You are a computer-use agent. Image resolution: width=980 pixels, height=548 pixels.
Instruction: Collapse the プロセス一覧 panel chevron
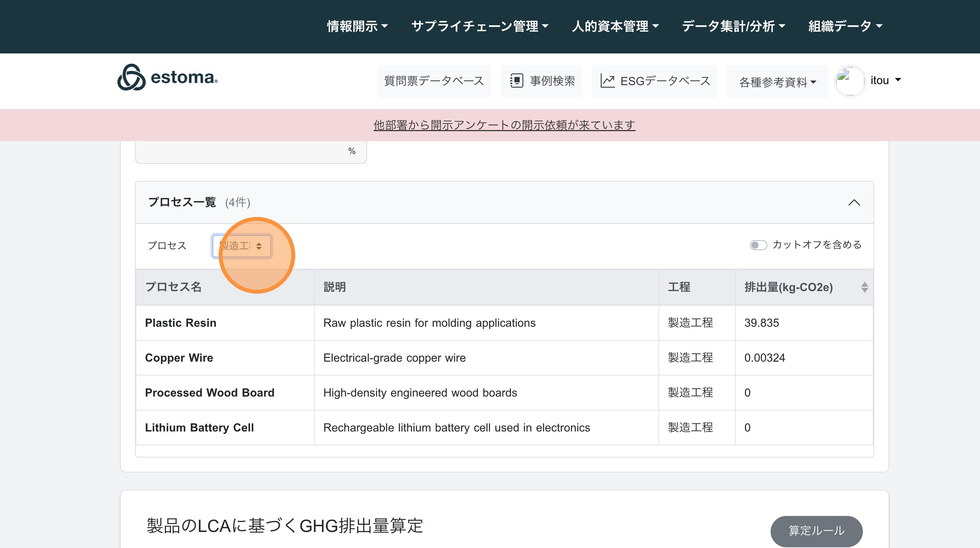pyautogui.click(x=854, y=202)
